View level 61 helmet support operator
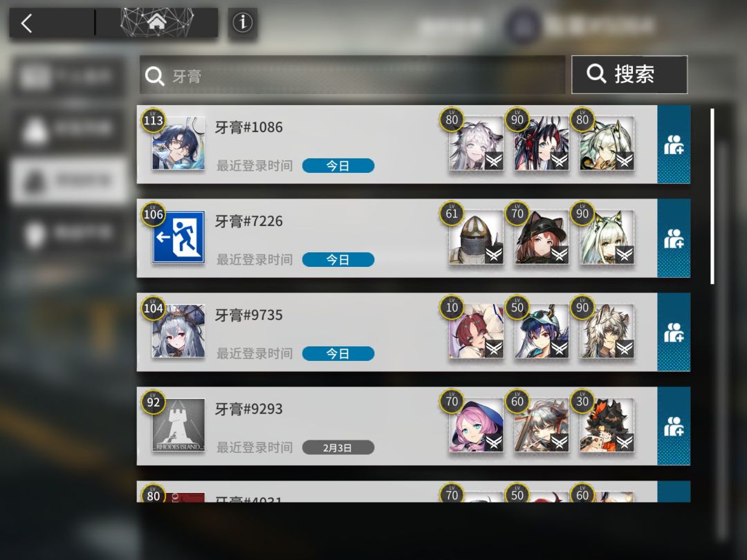This screenshot has width=747, height=560. click(476, 236)
